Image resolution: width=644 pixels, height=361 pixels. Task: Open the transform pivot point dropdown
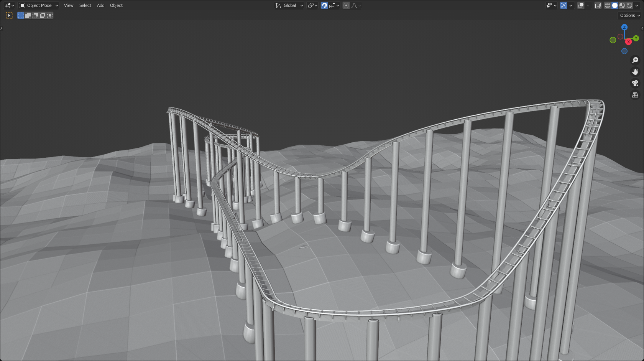(312, 5)
